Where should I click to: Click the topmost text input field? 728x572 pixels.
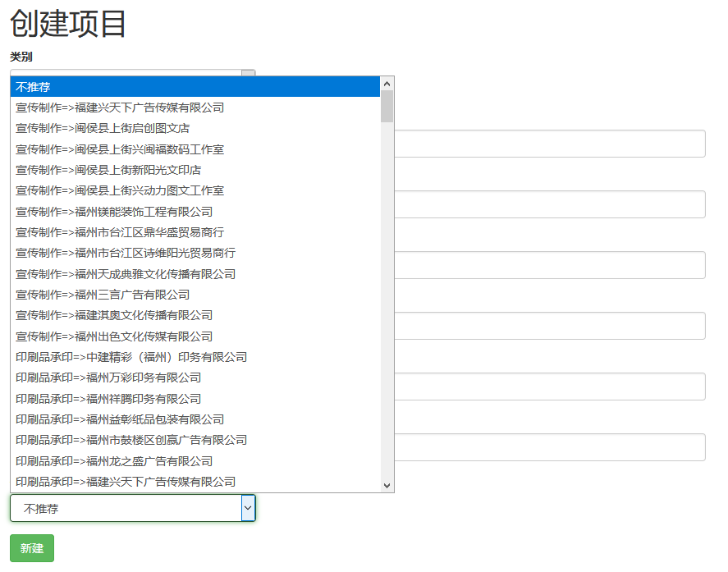(550, 144)
